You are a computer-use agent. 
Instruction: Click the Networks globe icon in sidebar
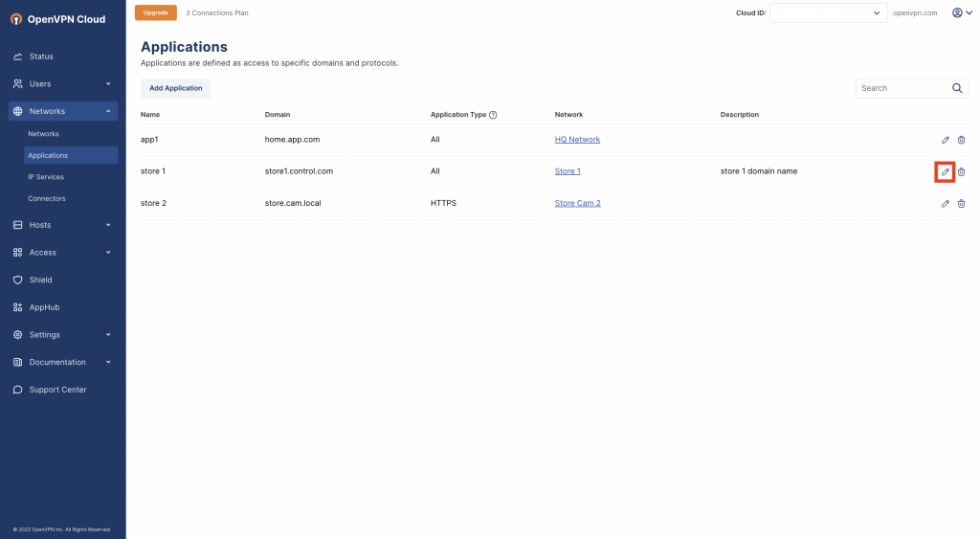tap(17, 111)
